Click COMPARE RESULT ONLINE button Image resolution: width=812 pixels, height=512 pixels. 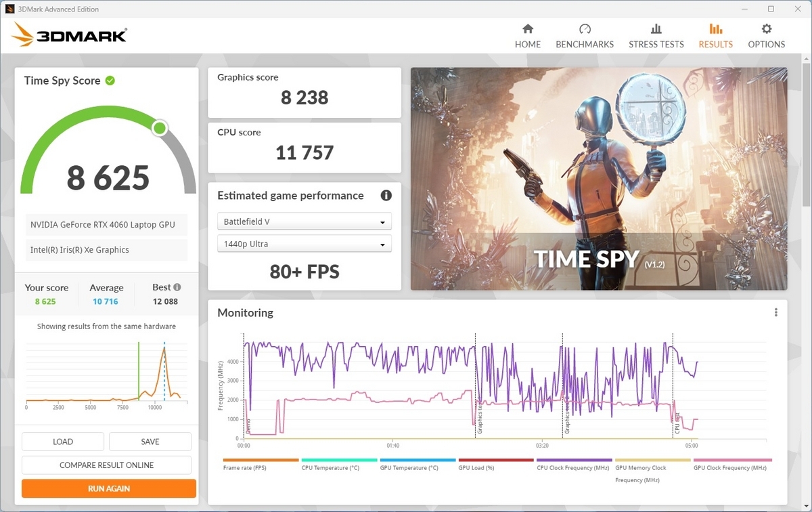click(106, 465)
